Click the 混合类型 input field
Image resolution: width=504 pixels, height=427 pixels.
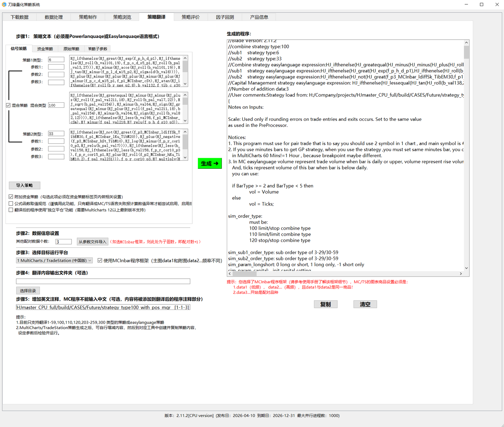tap(56, 105)
